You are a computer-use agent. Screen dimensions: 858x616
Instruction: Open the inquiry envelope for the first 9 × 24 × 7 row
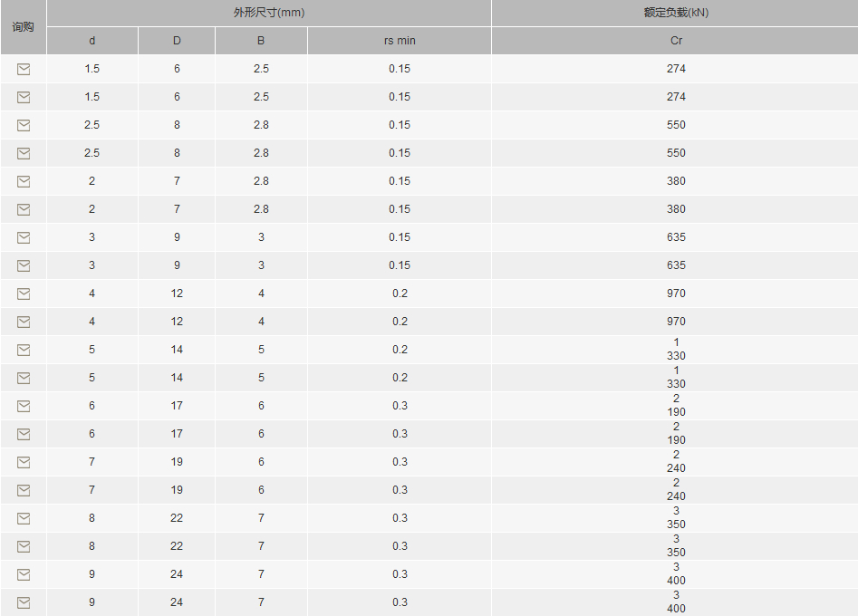pos(24,574)
